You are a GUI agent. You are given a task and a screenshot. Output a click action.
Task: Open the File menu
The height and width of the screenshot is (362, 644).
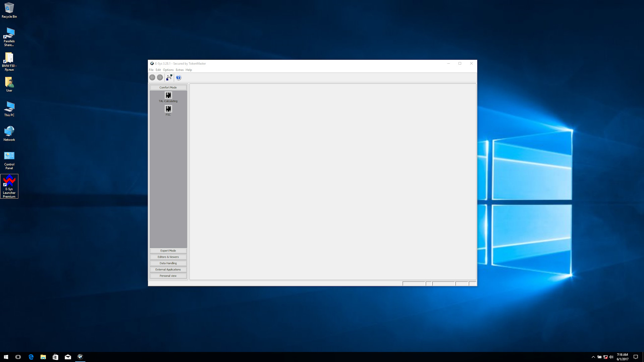[152, 70]
